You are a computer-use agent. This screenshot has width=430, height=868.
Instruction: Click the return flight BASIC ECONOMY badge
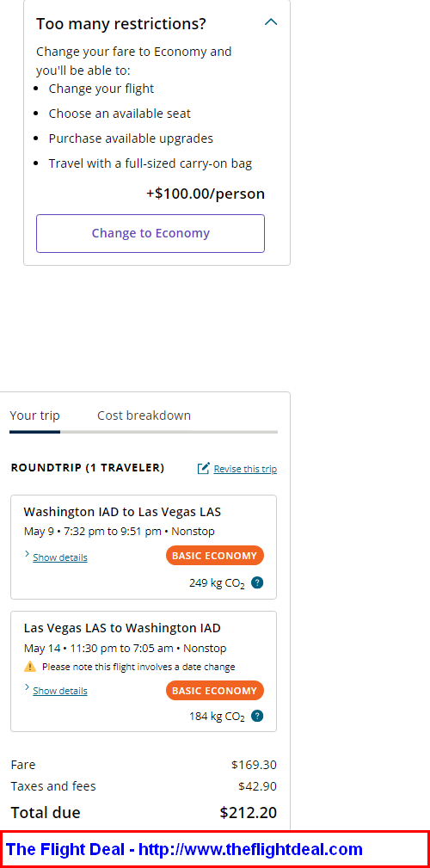pyautogui.click(x=215, y=690)
